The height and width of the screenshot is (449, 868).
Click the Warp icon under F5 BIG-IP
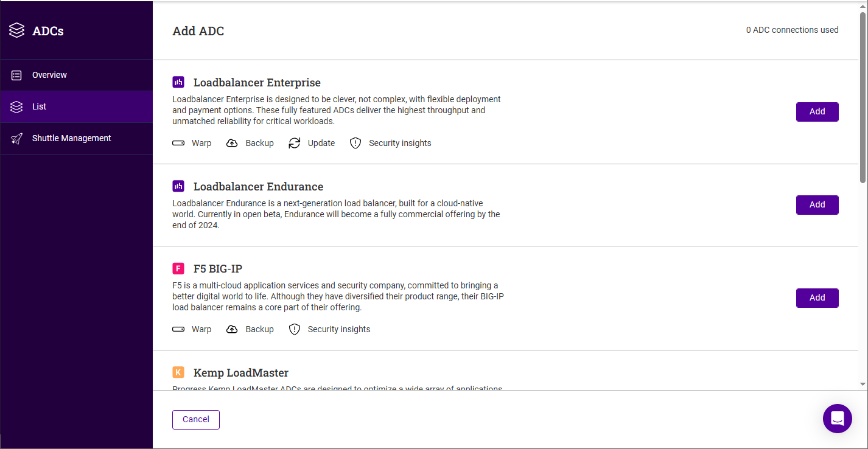(x=178, y=329)
